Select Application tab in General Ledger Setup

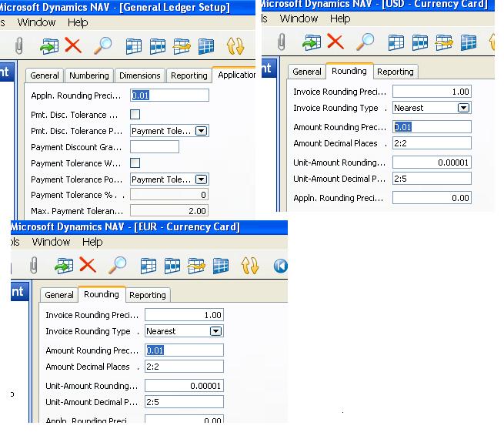235,75
